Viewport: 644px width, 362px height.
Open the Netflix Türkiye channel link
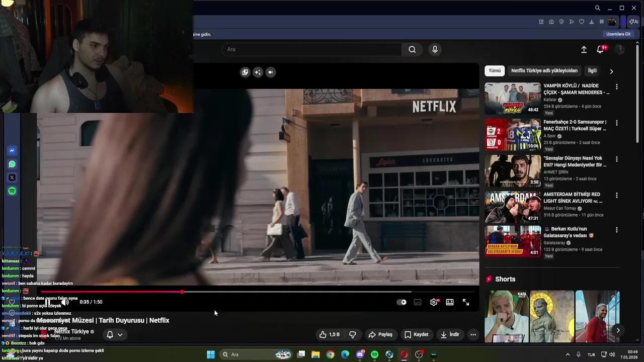(x=71, y=331)
